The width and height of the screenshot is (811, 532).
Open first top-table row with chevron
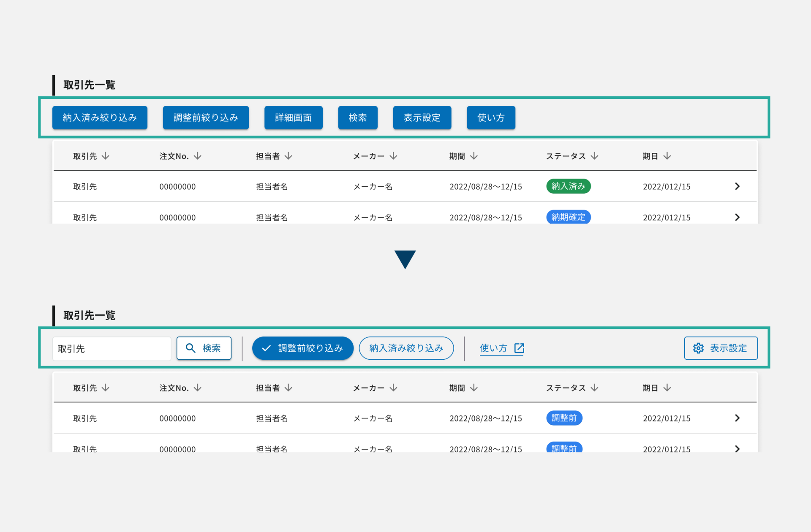(x=737, y=186)
